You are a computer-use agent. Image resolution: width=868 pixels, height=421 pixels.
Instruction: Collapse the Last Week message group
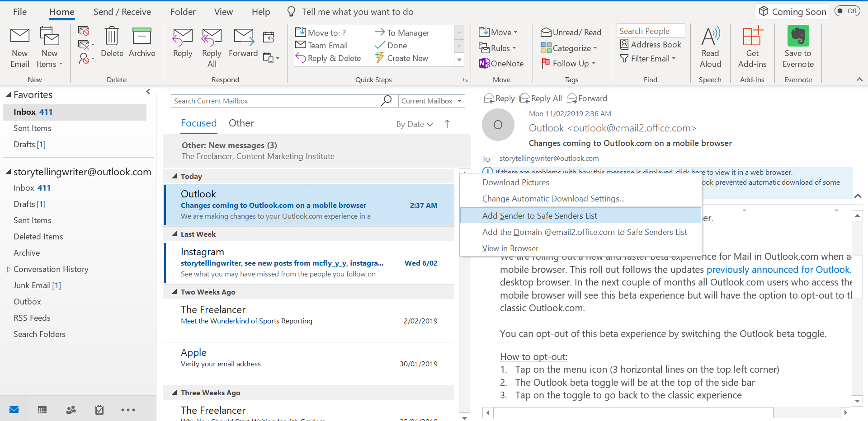[175, 234]
